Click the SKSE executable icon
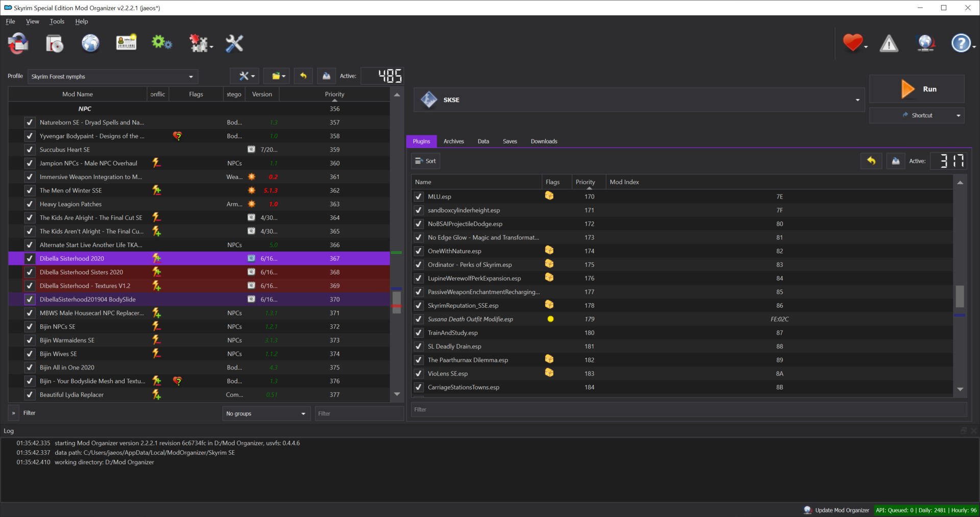This screenshot has width=980, height=517. (x=429, y=100)
